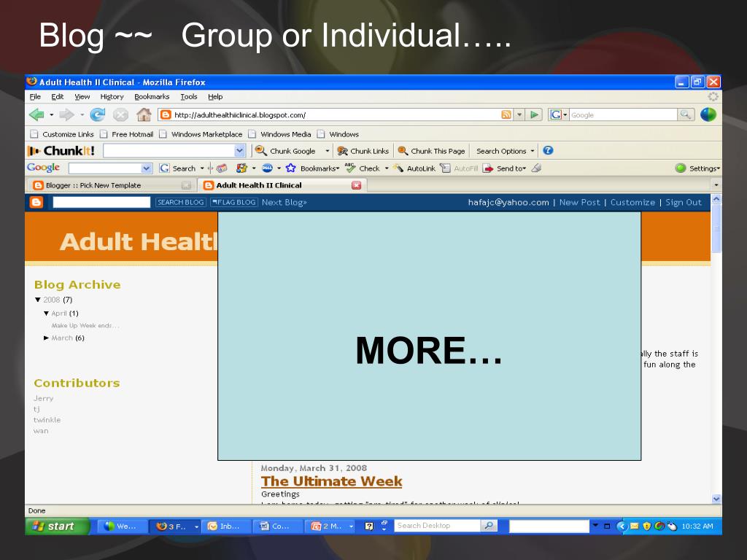The height and width of the screenshot is (560, 747).
Task: Open Google toolbar search field dropdown
Action: pos(146,168)
